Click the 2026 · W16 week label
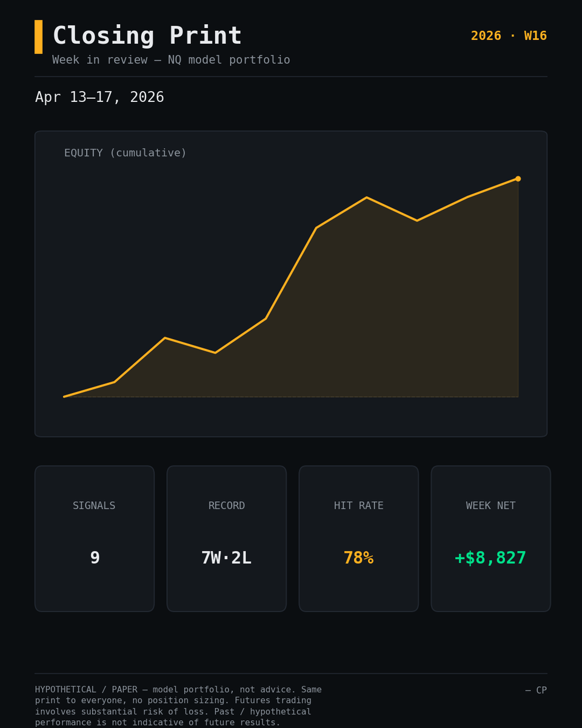 pos(509,36)
